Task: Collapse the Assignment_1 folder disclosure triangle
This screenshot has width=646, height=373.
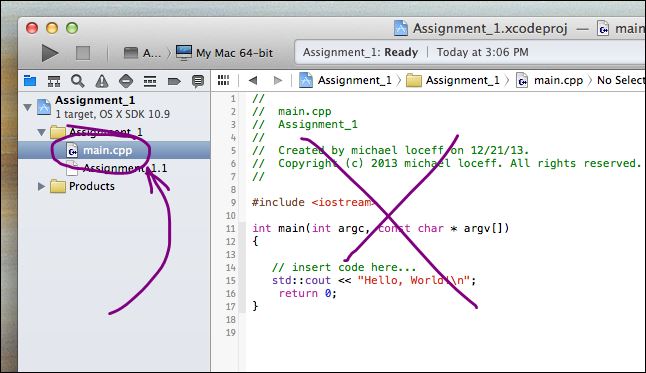Action: click(41, 132)
